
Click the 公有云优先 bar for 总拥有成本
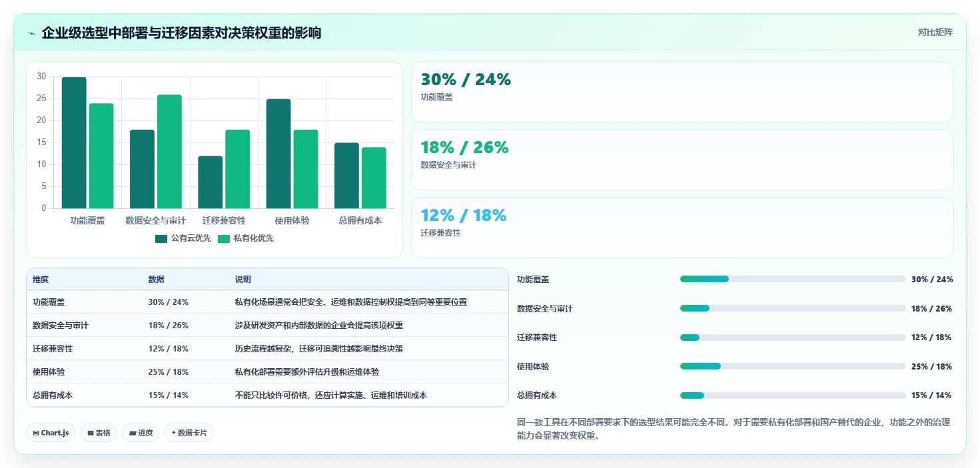[x=346, y=176]
